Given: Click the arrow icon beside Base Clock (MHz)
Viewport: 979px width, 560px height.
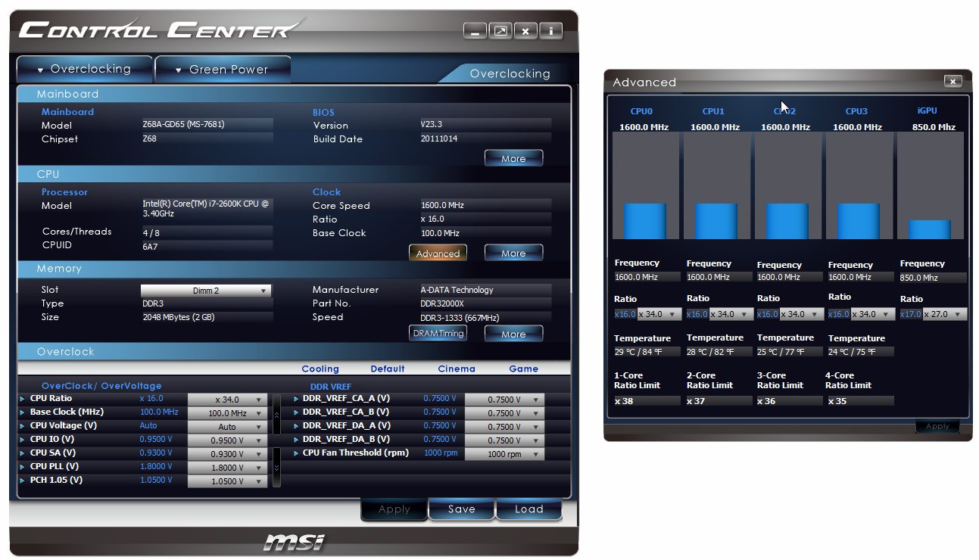Looking at the screenshot, I should [x=22, y=412].
